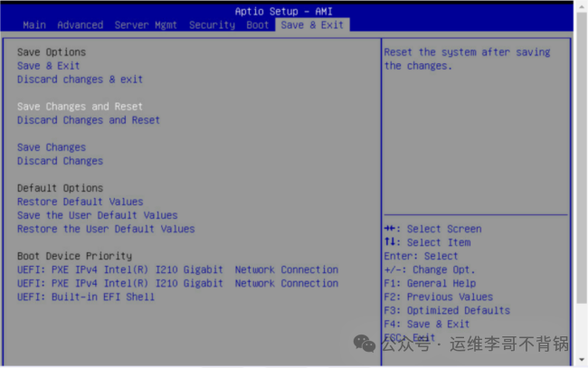The height and width of the screenshot is (368, 588).
Task: Activate Save Changes and Reset
Action: (x=80, y=107)
